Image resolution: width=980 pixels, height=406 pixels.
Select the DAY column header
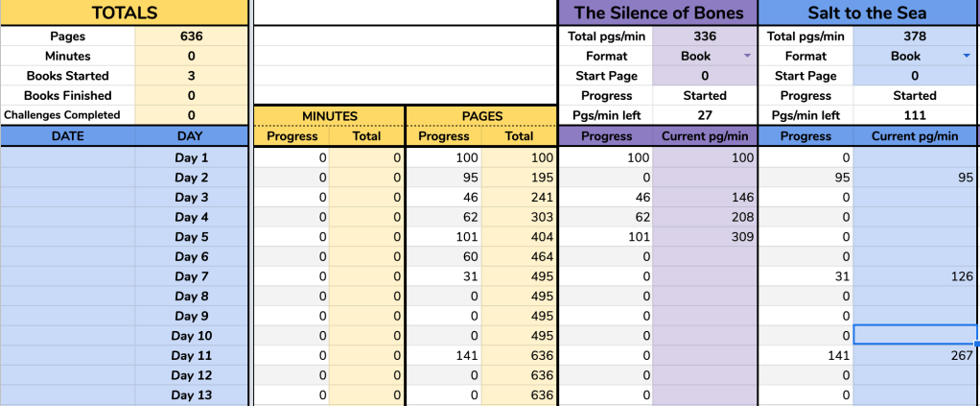[x=192, y=136]
